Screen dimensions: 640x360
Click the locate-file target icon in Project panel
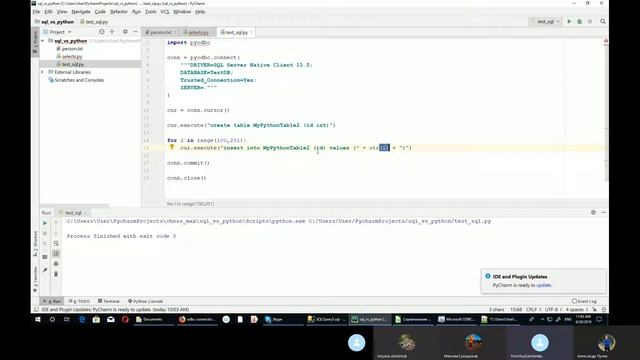coord(102,32)
